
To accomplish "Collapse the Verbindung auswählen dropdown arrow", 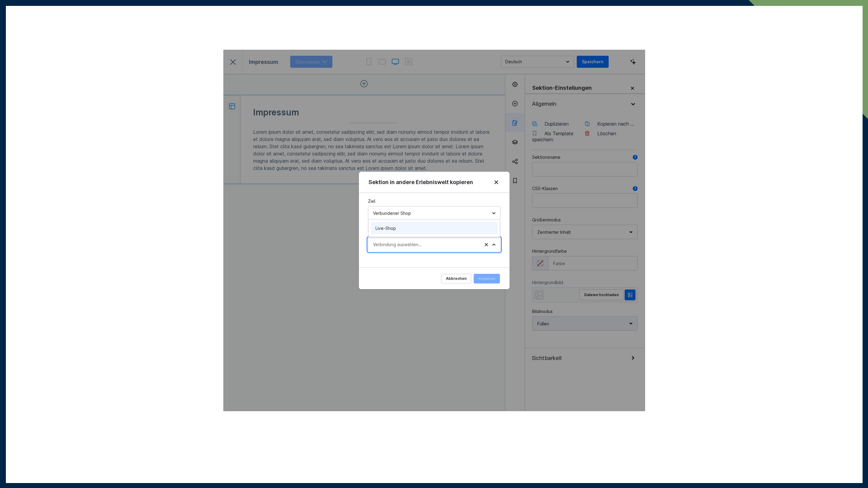I will [494, 245].
